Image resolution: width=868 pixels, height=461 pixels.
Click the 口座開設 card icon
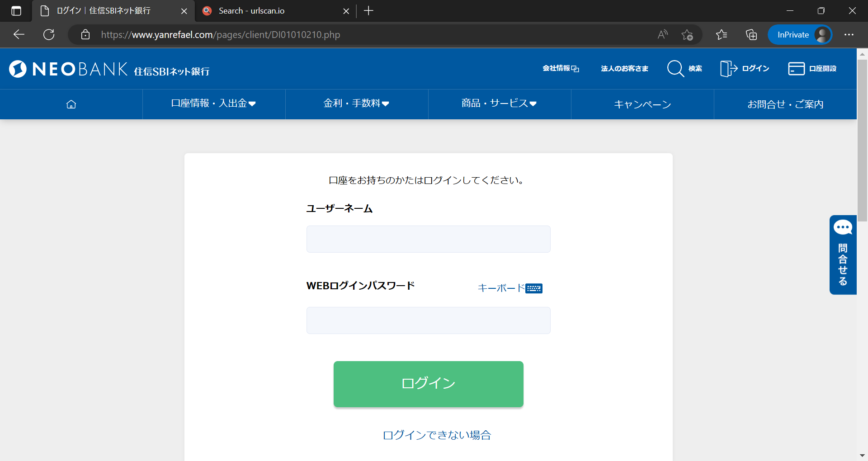pos(796,69)
